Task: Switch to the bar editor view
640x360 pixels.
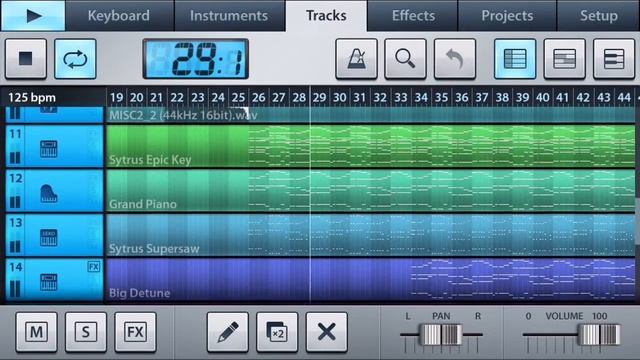Action: pos(564,58)
